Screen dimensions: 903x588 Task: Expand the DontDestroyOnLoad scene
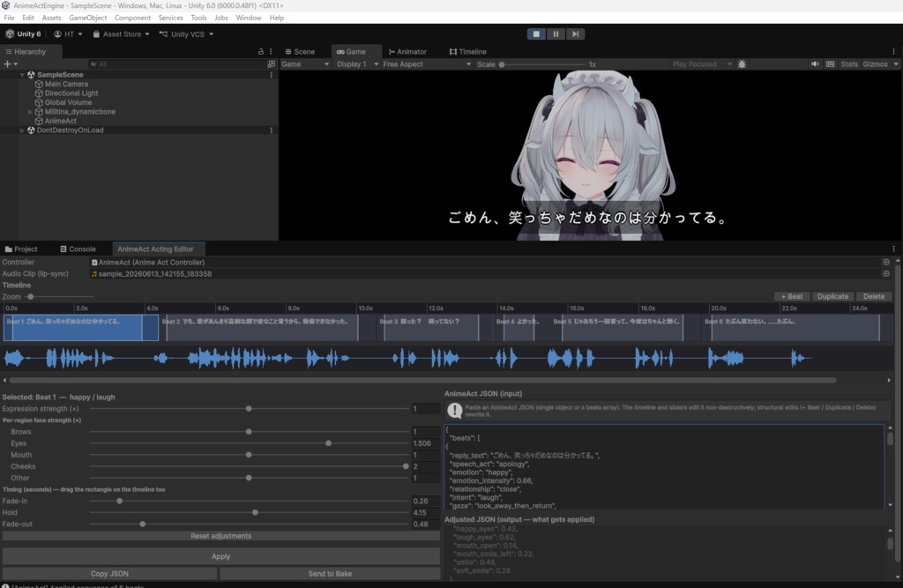coord(22,130)
